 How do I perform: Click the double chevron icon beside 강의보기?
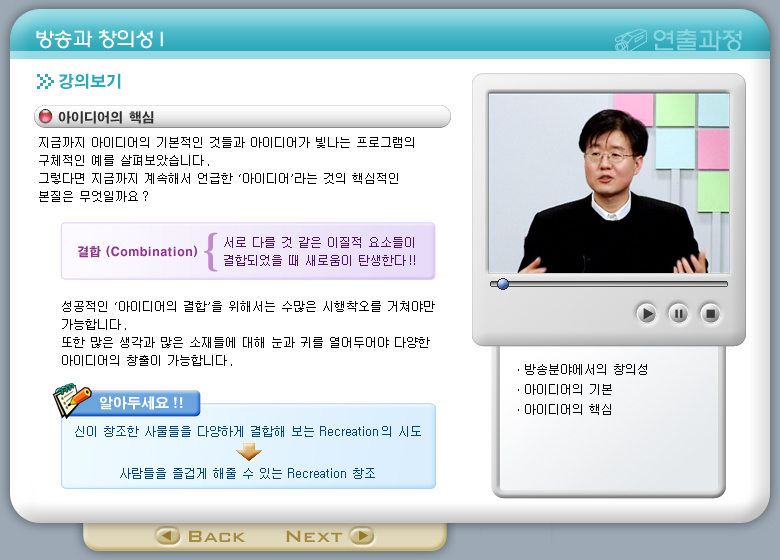pos(45,82)
